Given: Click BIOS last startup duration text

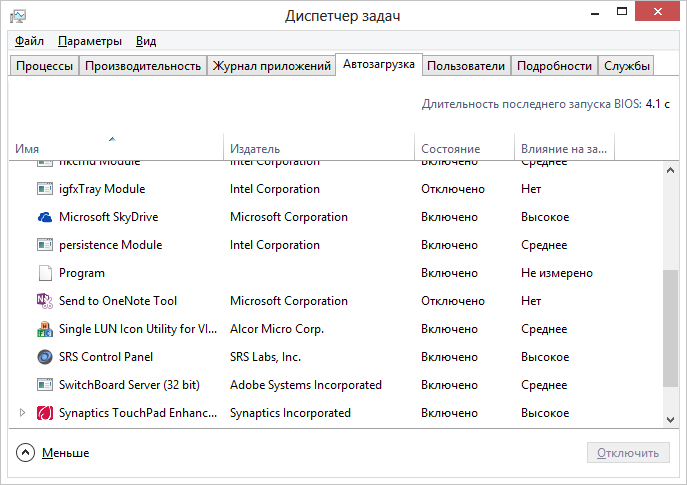Looking at the screenshot, I should (546, 104).
